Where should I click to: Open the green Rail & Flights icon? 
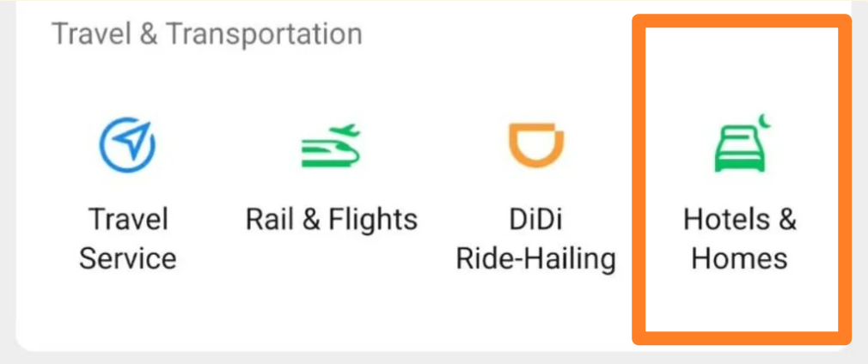pos(331,147)
